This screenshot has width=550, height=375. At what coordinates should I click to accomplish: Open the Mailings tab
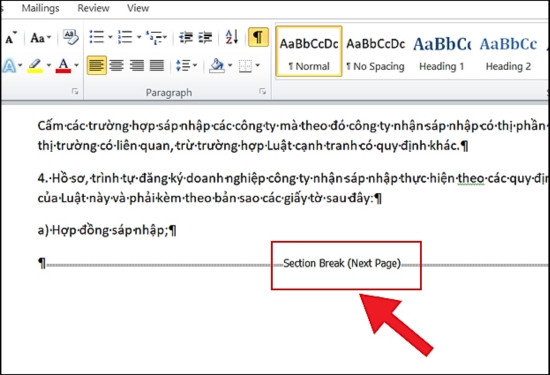40,8
